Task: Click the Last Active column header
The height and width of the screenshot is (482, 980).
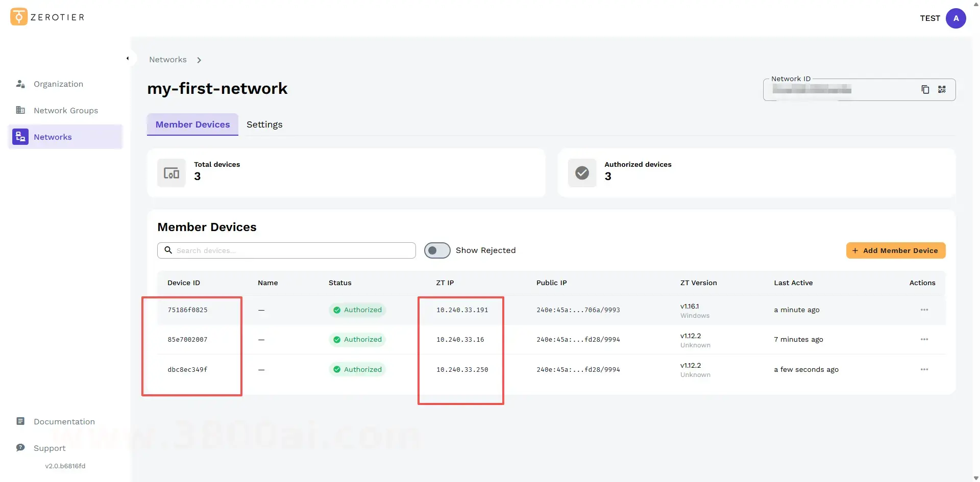Action: tap(793, 283)
